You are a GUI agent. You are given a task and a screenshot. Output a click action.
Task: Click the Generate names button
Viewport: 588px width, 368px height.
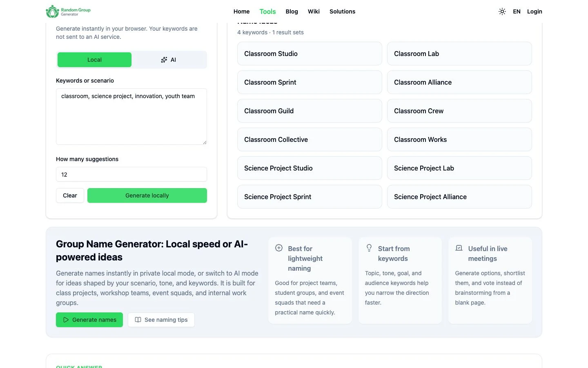89,320
